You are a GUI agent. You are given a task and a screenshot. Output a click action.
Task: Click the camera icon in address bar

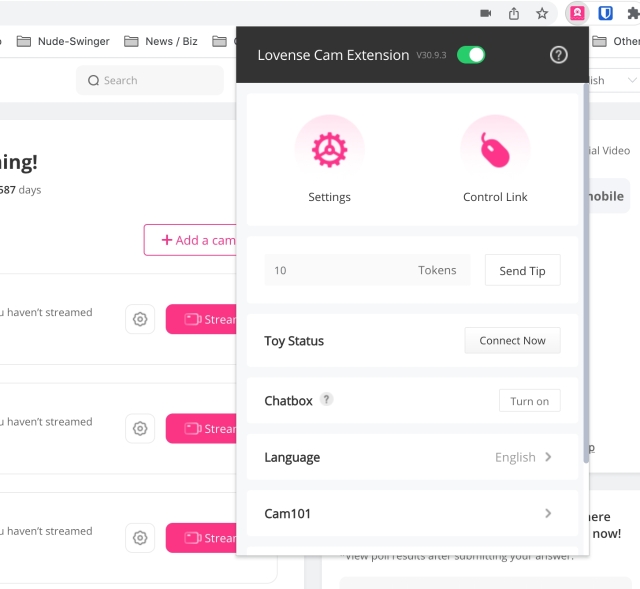486,13
